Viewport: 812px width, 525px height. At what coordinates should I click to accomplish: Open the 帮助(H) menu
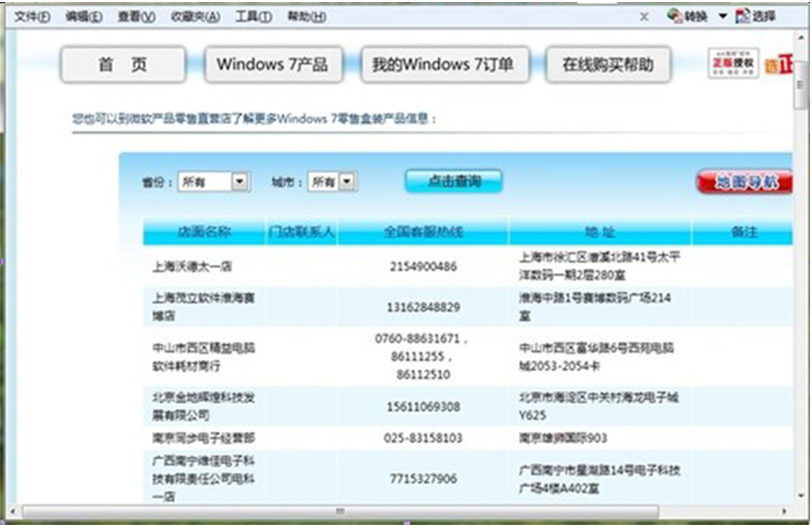coord(307,18)
